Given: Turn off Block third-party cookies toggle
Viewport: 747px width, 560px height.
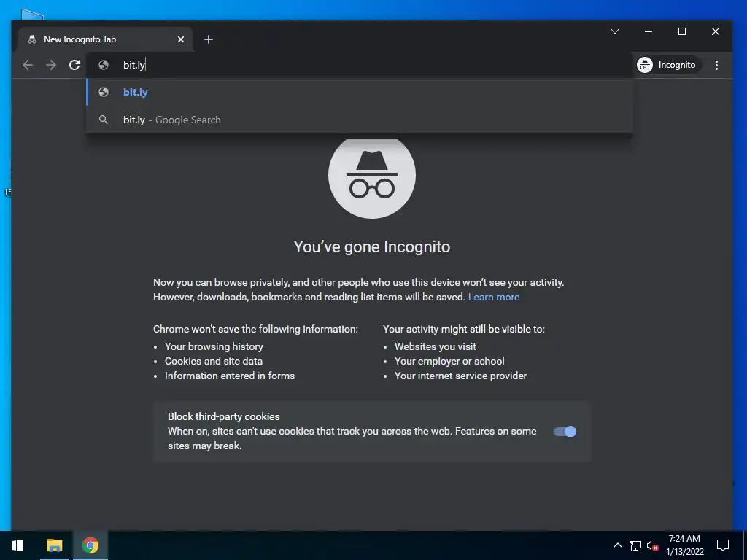Looking at the screenshot, I should pos(565,432).
